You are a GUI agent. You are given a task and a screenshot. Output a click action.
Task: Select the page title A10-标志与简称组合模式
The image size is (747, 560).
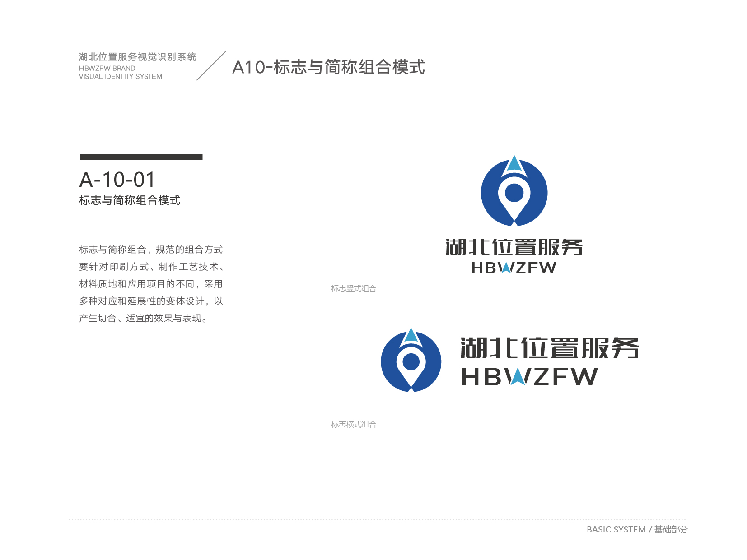point(328,67)
